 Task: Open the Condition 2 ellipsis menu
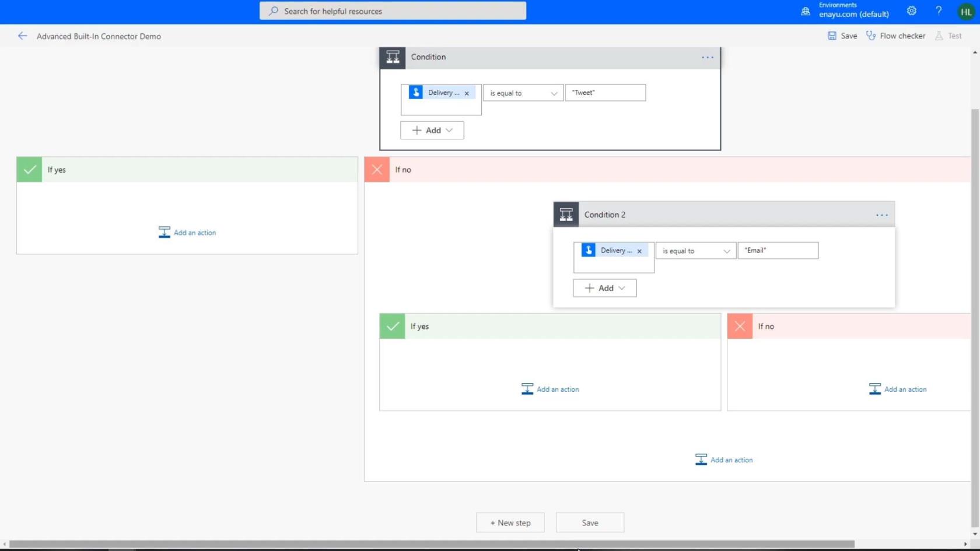pyautogui.click(x=881, y=215)
